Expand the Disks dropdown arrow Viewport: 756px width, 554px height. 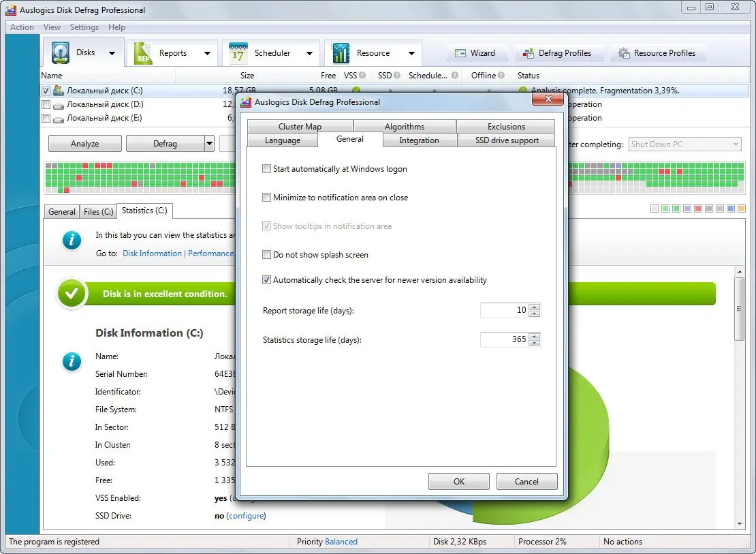112,53
